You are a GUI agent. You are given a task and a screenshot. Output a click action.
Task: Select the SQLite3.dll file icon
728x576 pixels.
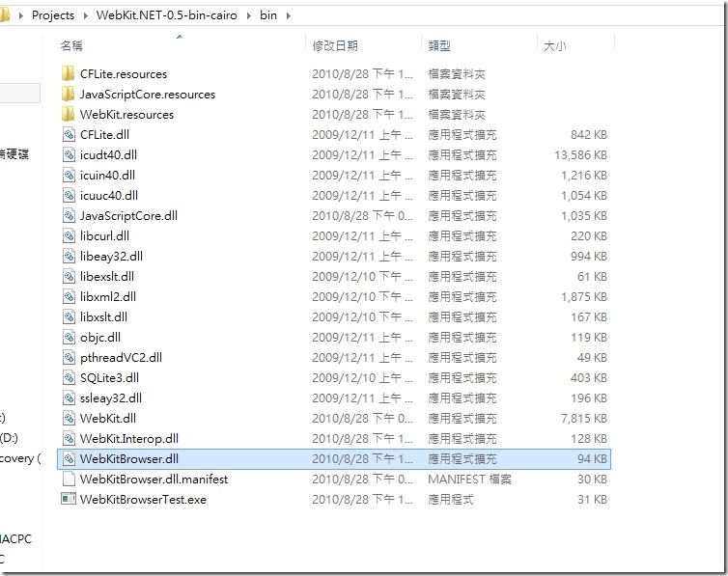pyautogui.click(x=69, y=377)
